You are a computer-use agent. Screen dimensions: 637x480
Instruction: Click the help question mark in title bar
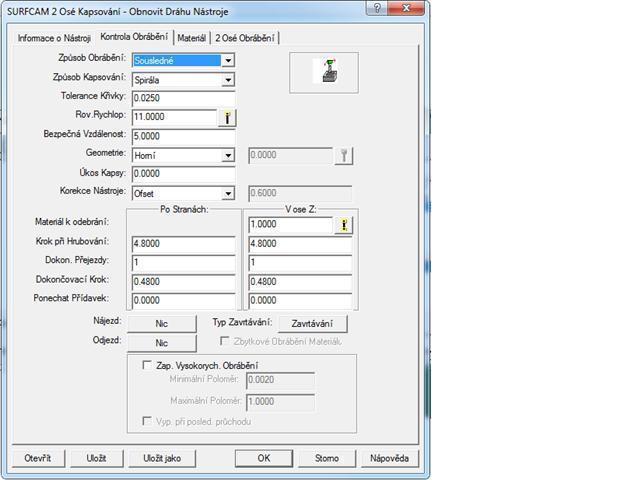[377, 8]
